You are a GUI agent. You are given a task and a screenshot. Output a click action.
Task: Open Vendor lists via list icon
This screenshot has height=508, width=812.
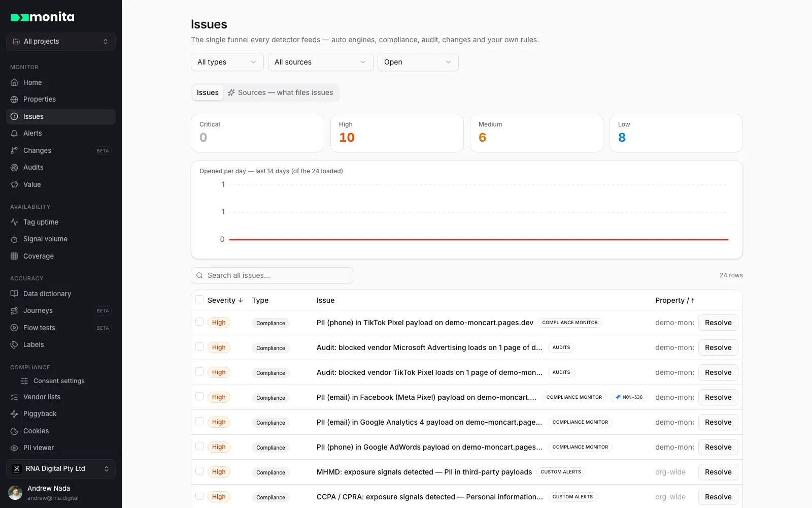coord(14,397)
